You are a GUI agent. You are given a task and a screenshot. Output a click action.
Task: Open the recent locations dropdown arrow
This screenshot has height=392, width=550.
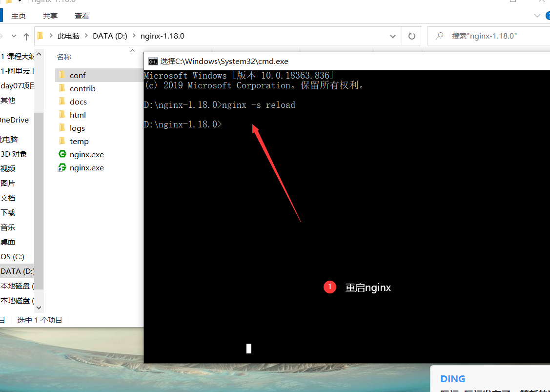click(x=14, y=36)
